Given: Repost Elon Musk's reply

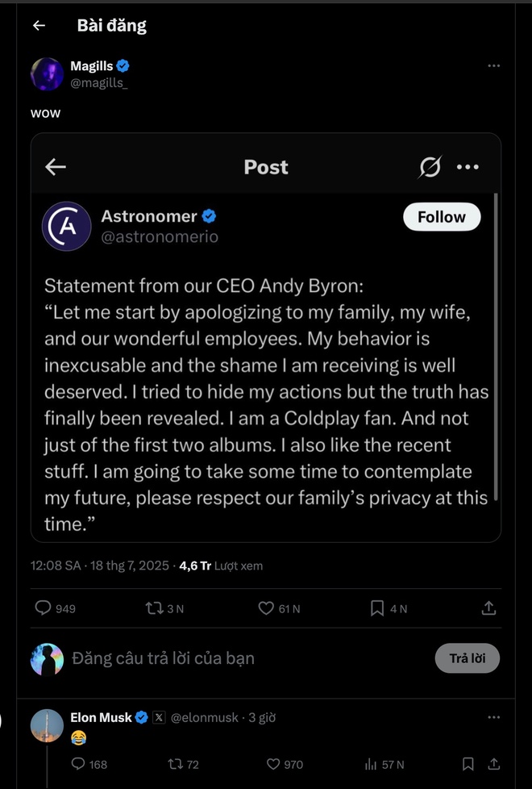Looking at the screenshot, I should coord(173,764).
